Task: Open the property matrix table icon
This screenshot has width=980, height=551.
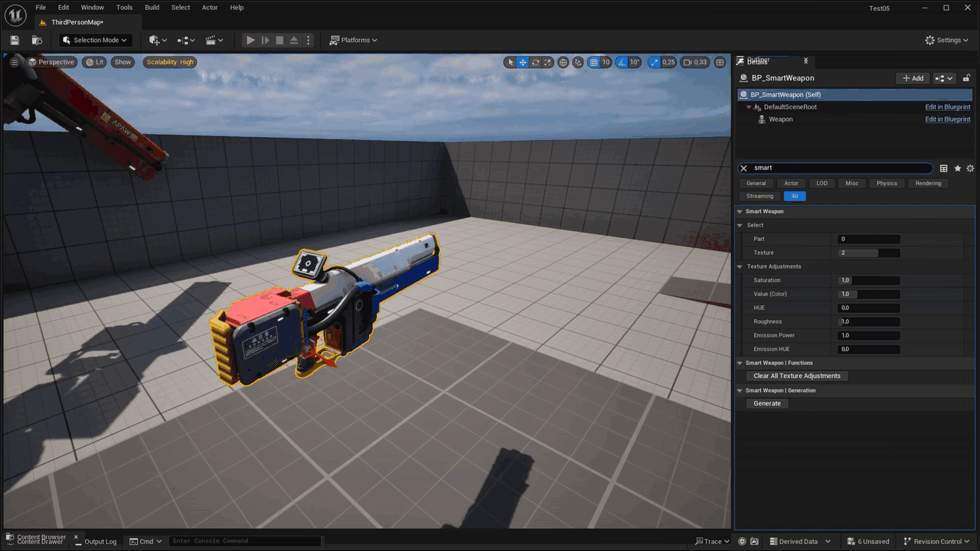Action: (944, 168)
